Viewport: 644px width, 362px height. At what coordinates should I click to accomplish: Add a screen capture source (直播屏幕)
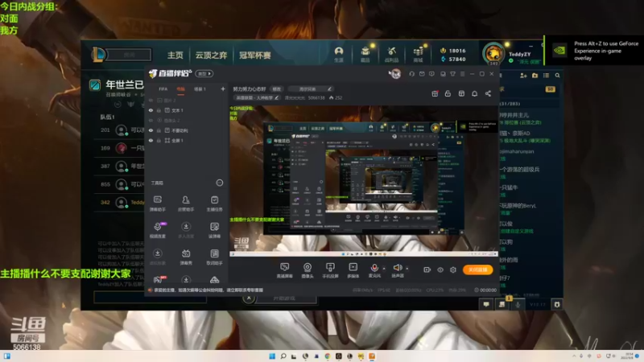pos(284,270)
